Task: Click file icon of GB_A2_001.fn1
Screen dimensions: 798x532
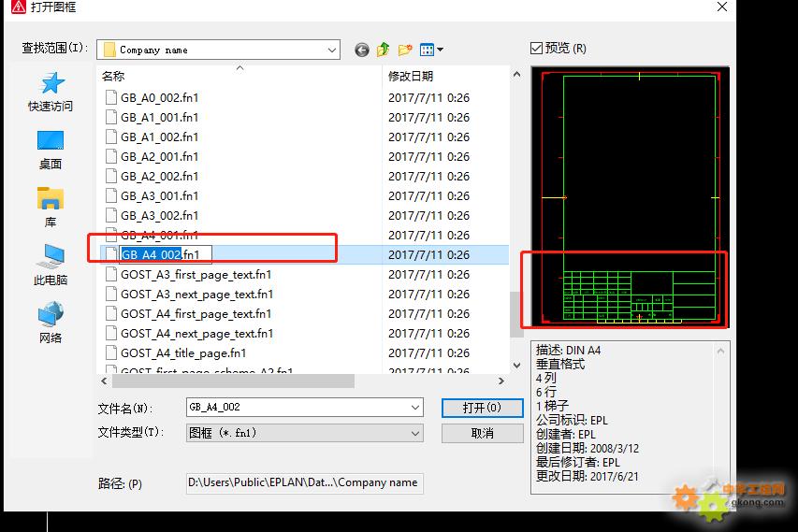Action: [111, 157]
